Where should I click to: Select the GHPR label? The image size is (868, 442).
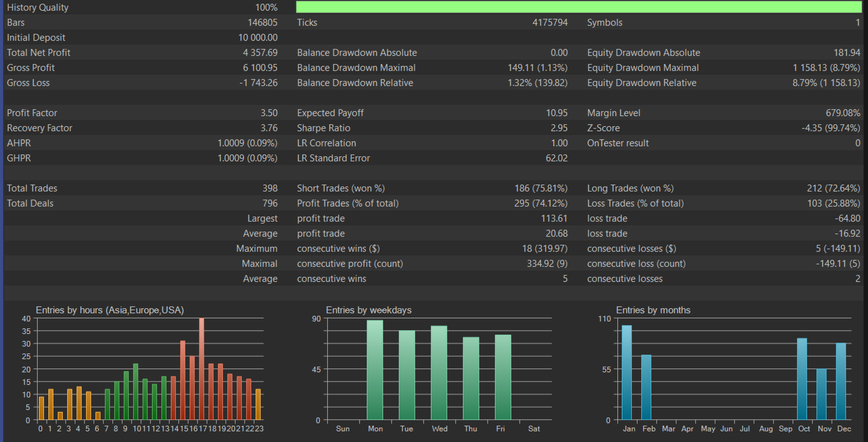[19, 158]
